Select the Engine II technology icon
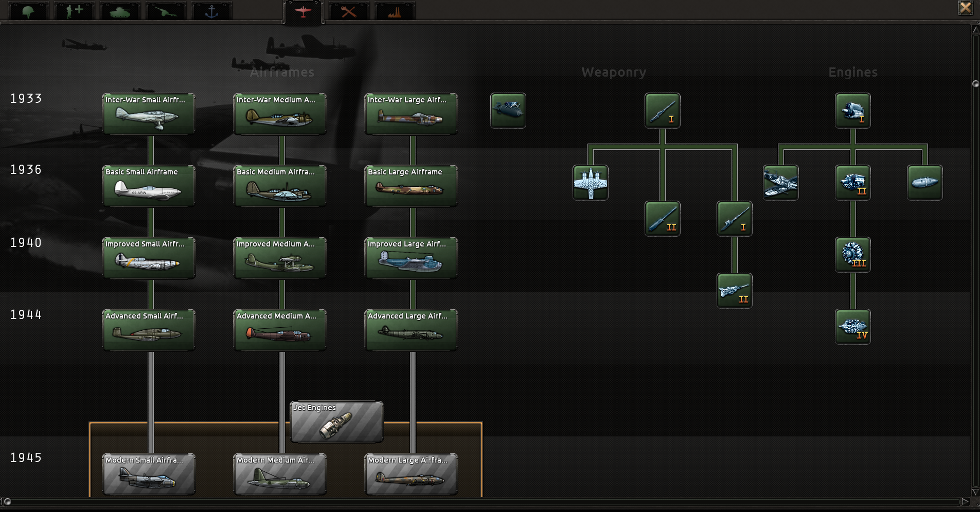The image size is (980, 512). (x=852, y=183)
